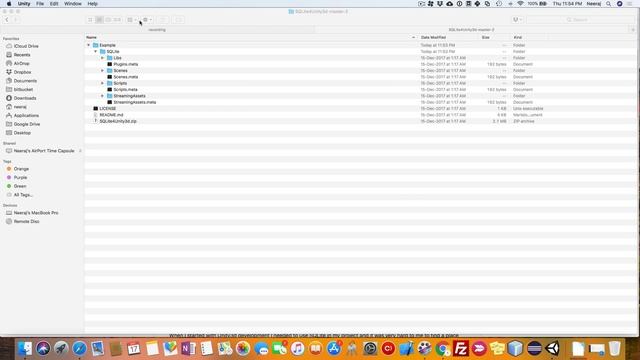Click the Share button in Finder toolbar

click(x=162, y=20)
